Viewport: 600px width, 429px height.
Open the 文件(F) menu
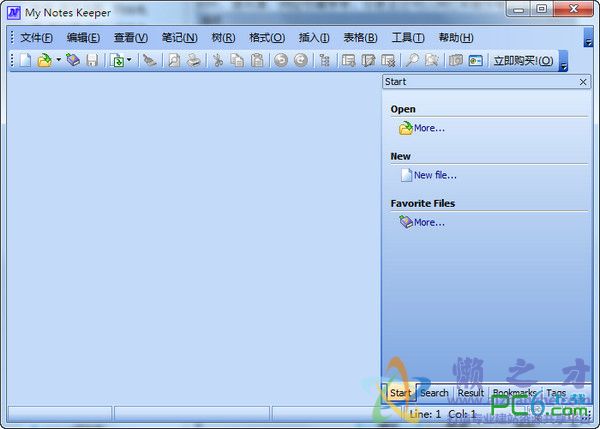tap(36, 38)
